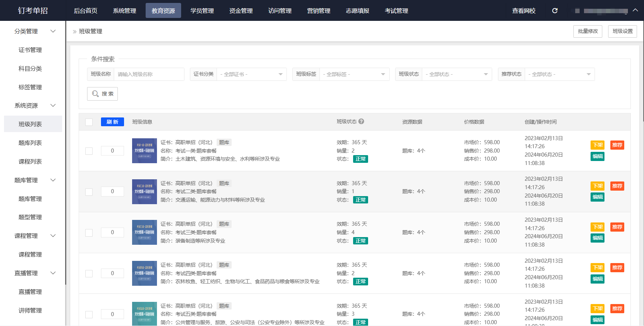Check the box for 考试三类-题库套餐 row

(89, 233)
